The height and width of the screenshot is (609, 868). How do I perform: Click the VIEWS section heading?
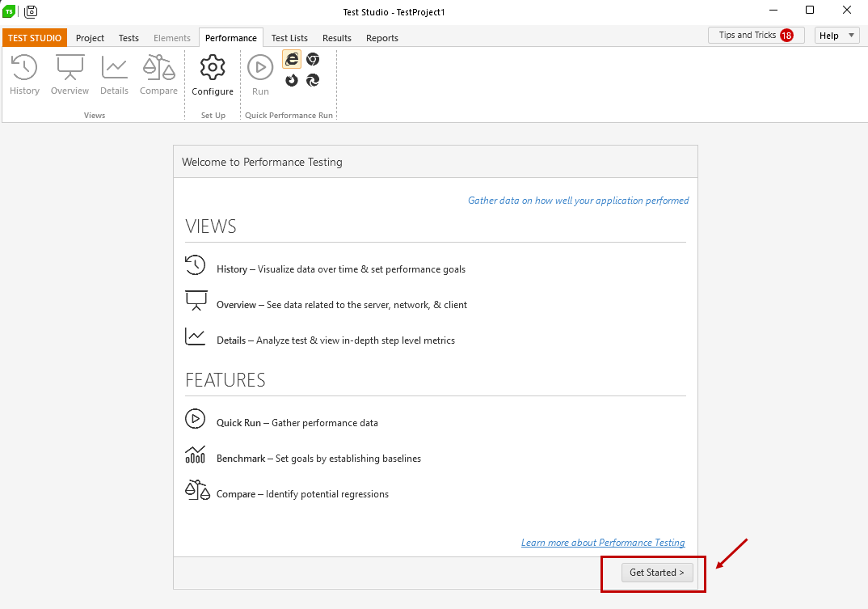[211, 226]
